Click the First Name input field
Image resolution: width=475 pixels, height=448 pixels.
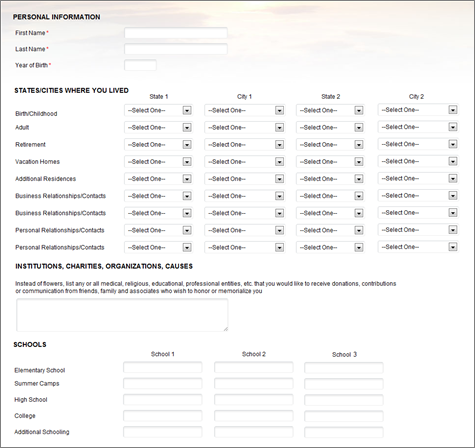176,33
